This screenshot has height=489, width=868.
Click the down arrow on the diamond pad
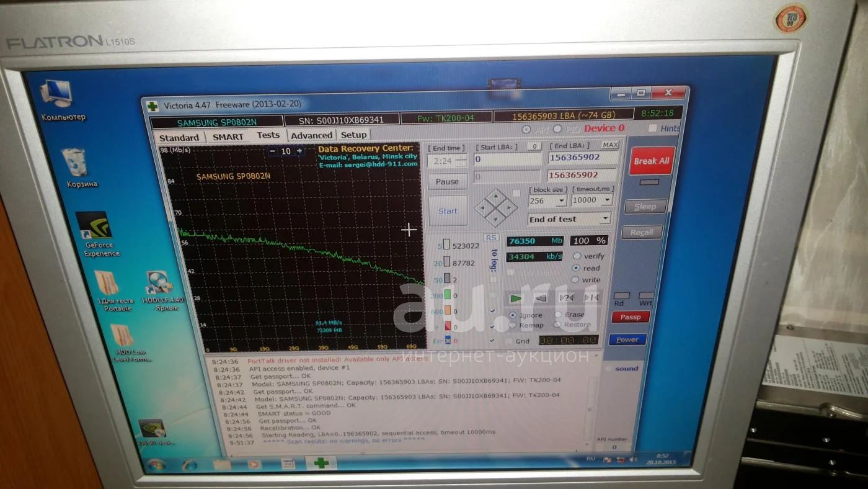click(x=495, y=218)
